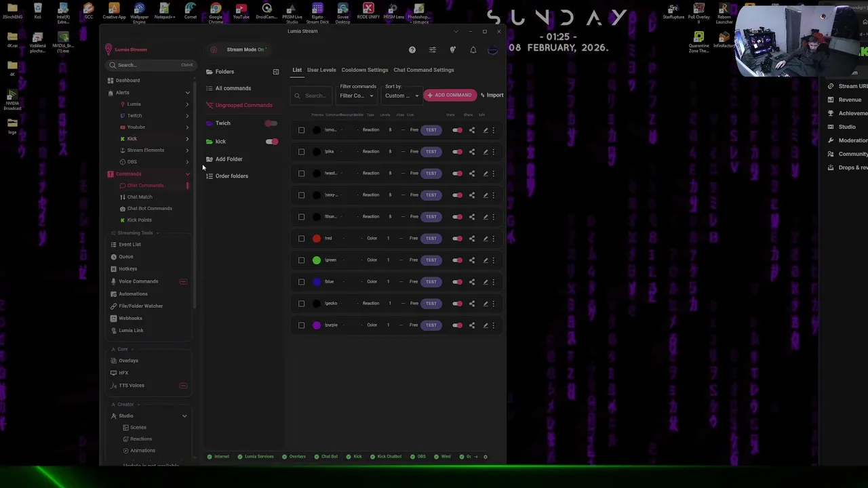The height and width of the screenshot is (488, 868).
Task: Click the ADD COMMAND button
Action: click(x=449, y=95)
